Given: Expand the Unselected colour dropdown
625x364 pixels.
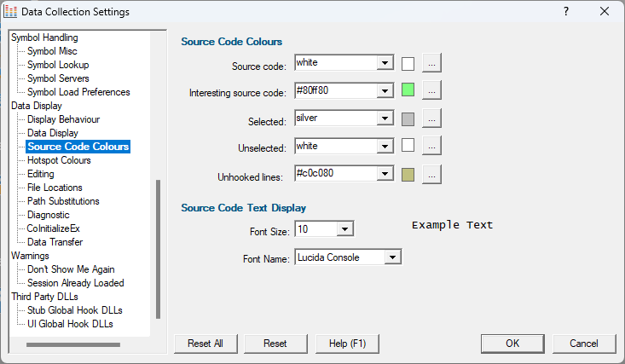Looking at the screenshot, I should click(385, 147).
